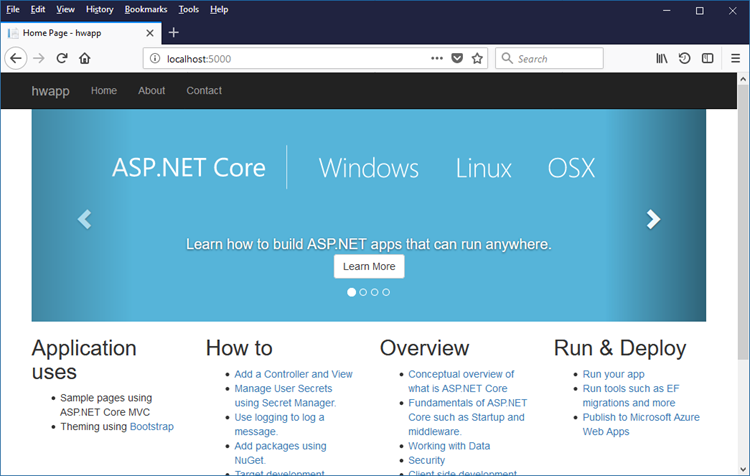Close the Home Page - hwapp tab

[150, 33]
